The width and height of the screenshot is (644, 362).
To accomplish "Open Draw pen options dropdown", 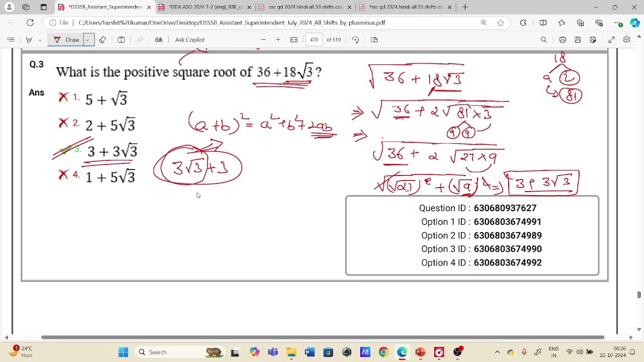I will coord(88,40).
